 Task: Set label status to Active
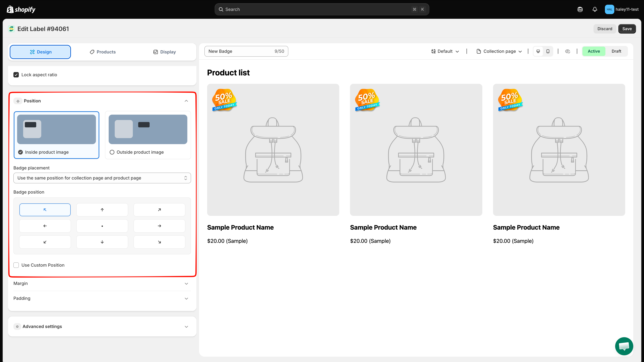[594, 51]
